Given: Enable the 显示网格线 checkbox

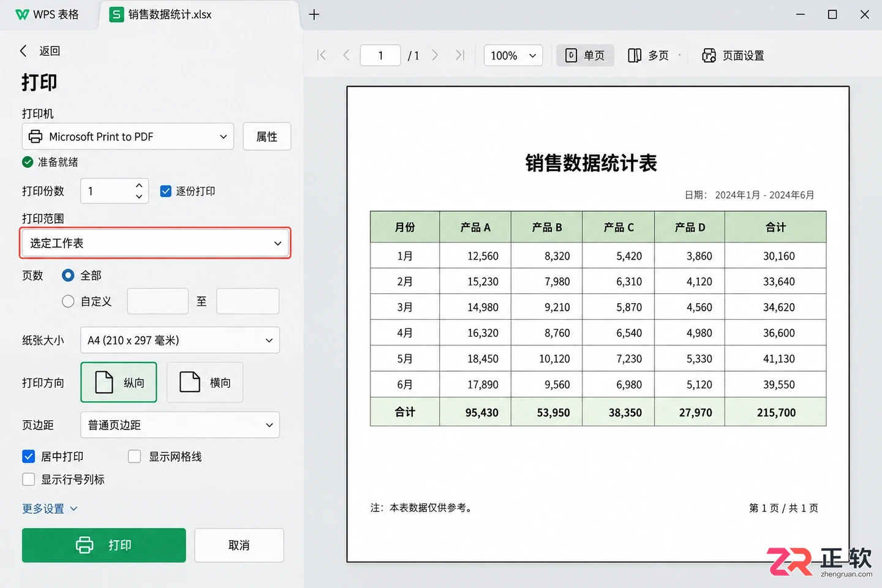Looking at the screenshot, I should pyautogui.click(x=135, y=456).
